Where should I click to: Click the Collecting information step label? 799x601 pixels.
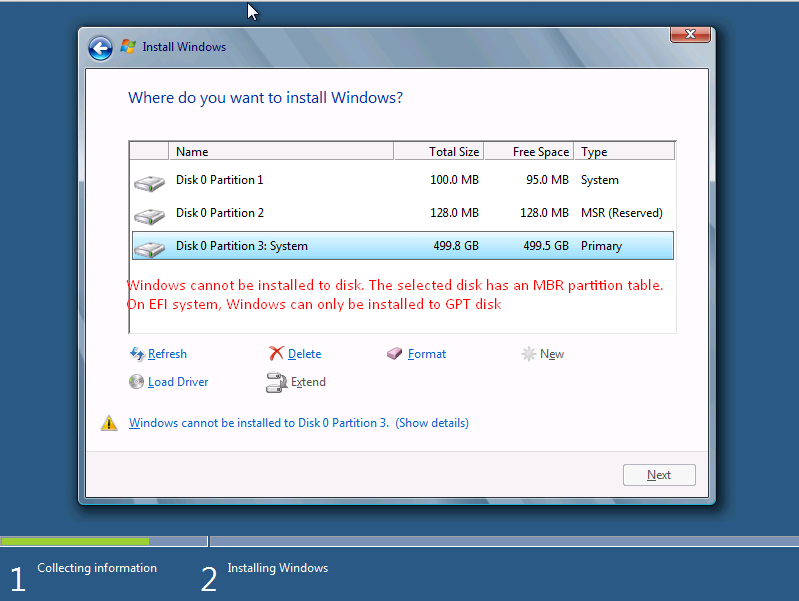point(97,568)
